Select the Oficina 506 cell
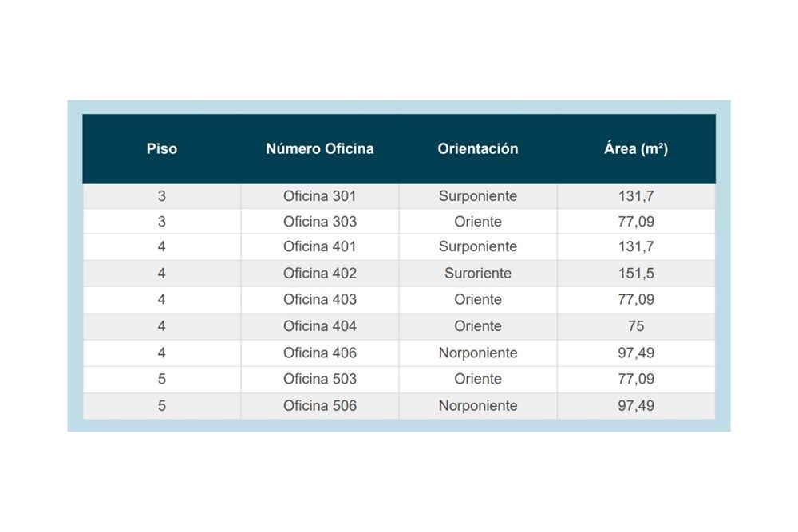 click(x=320, y=406)
